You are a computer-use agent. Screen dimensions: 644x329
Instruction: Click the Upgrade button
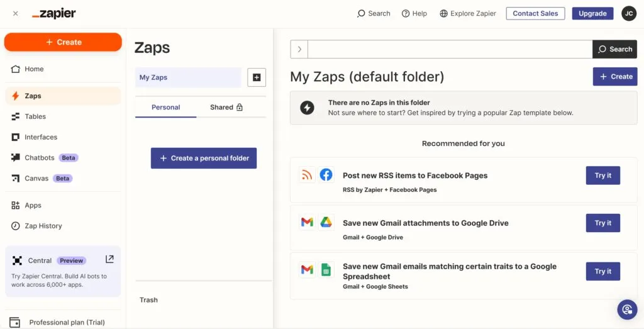592,14
